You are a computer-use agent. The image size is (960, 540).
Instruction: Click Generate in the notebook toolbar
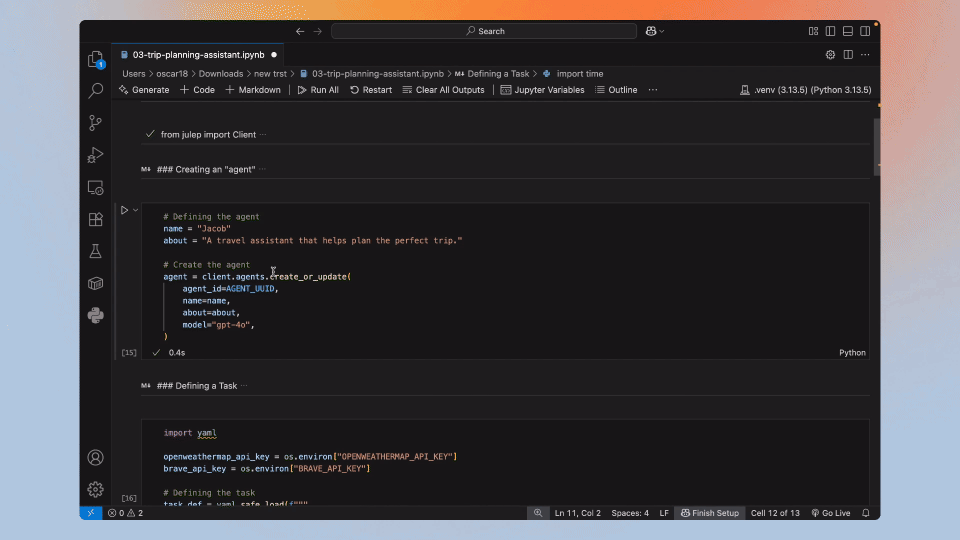pos(144,89)
